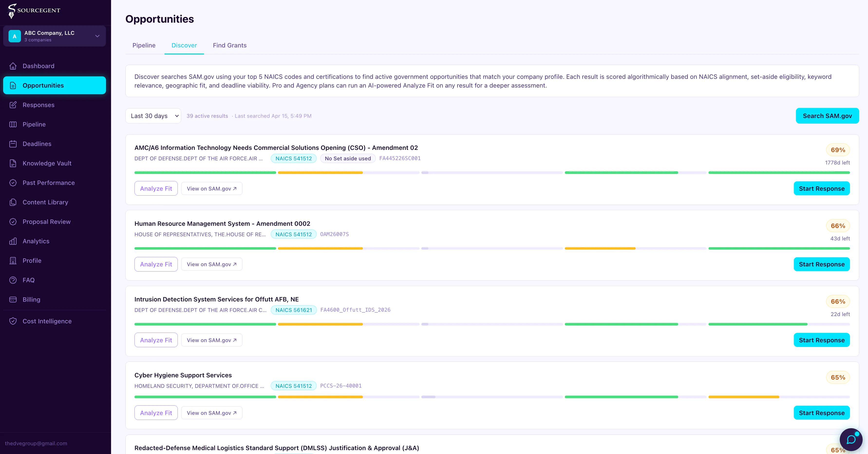This screenshot has width=868, height=454.
Task: Open the Dashboard page
Action: click(55, 66)
